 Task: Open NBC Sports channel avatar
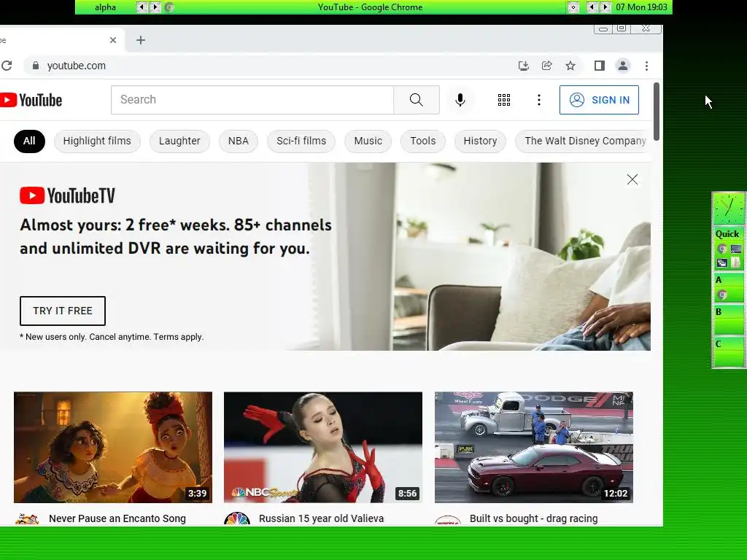click(x=237, y=519)
